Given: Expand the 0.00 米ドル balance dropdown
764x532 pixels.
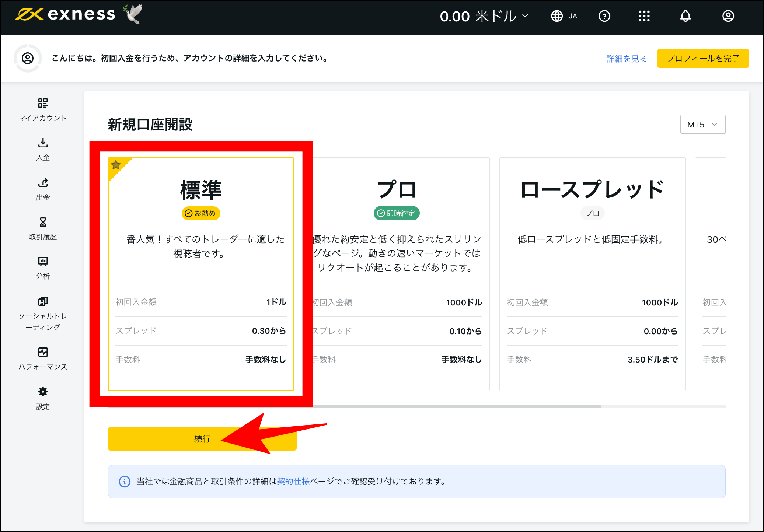Looking at the screenshot, I should coord(484,16).
